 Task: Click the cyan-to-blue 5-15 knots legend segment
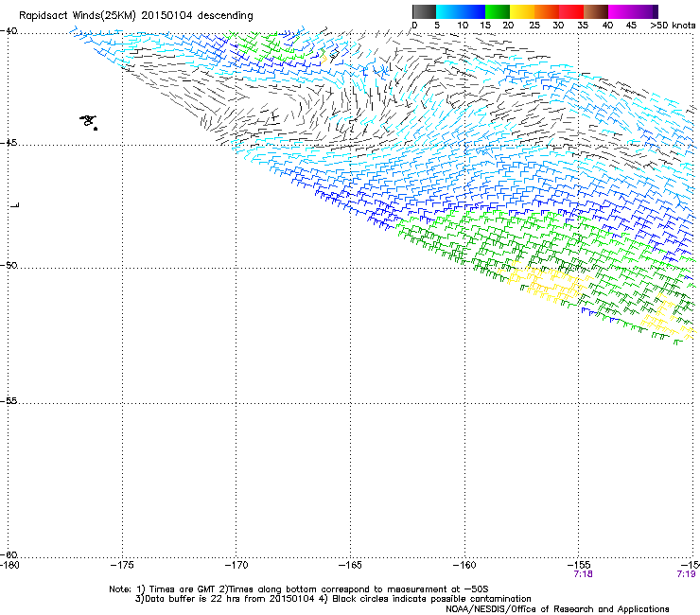[x=461, y=11]
